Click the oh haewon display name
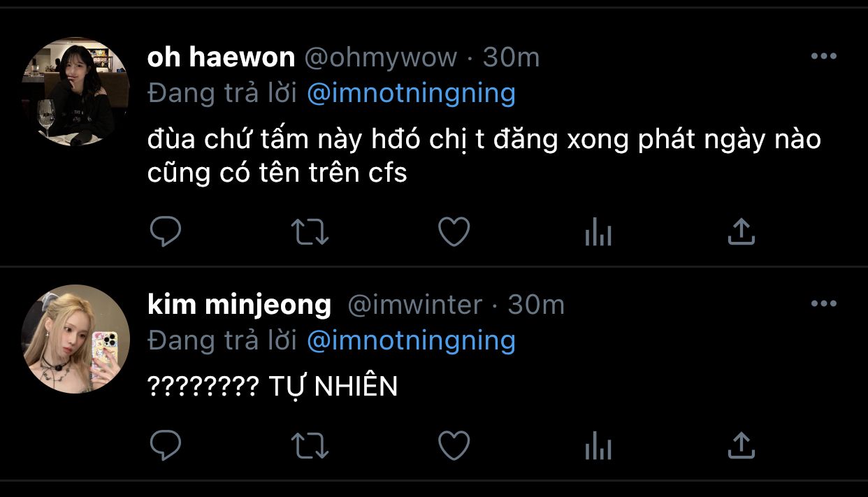868x497 pixels. pos(221,57)
